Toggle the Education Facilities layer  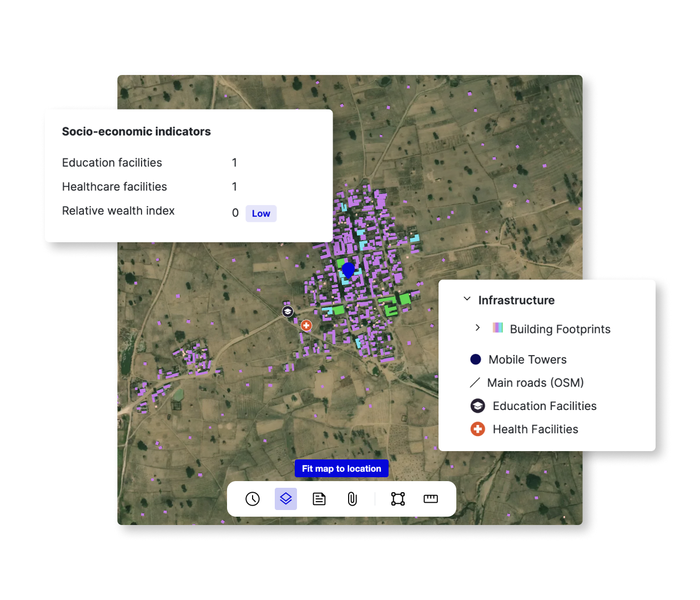click(x=544, y=406)
